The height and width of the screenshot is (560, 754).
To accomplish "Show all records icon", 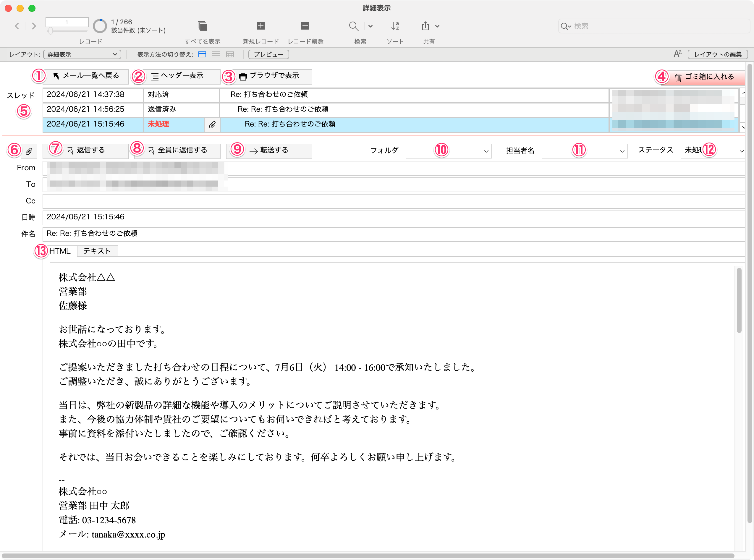I will (203, 26).
